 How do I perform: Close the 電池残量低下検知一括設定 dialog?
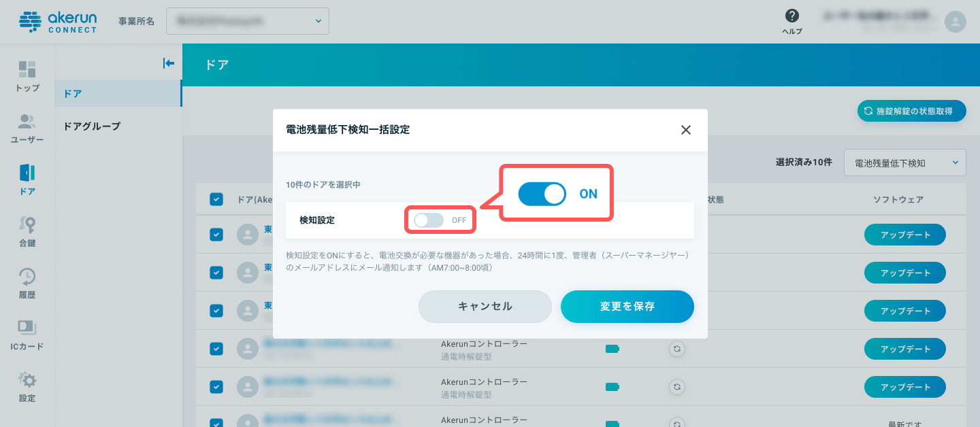[686, 130]
